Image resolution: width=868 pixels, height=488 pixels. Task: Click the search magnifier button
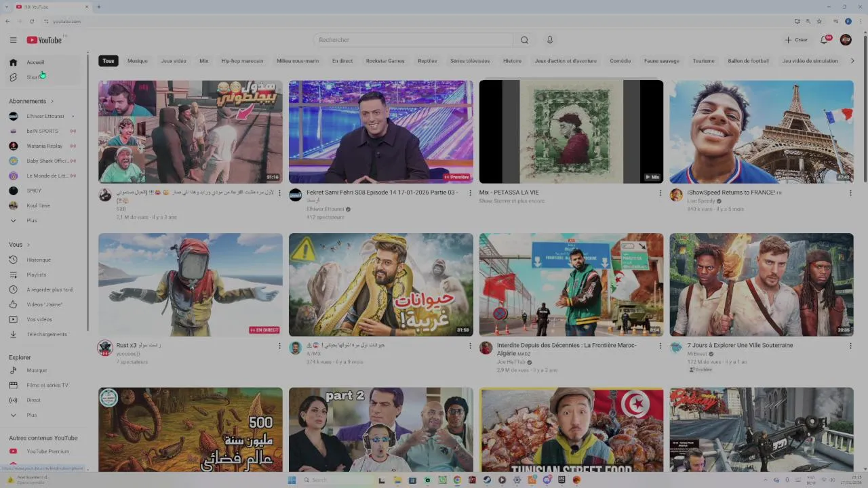pos(524,40)
